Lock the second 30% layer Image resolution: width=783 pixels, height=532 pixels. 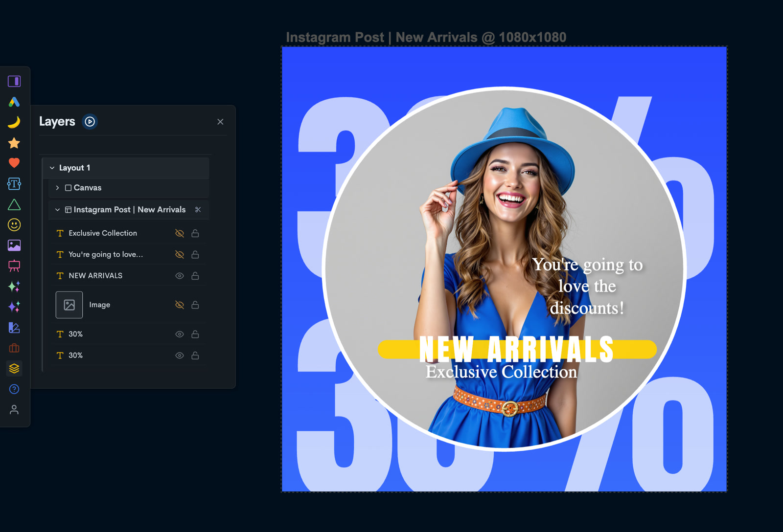click(195, 355)
